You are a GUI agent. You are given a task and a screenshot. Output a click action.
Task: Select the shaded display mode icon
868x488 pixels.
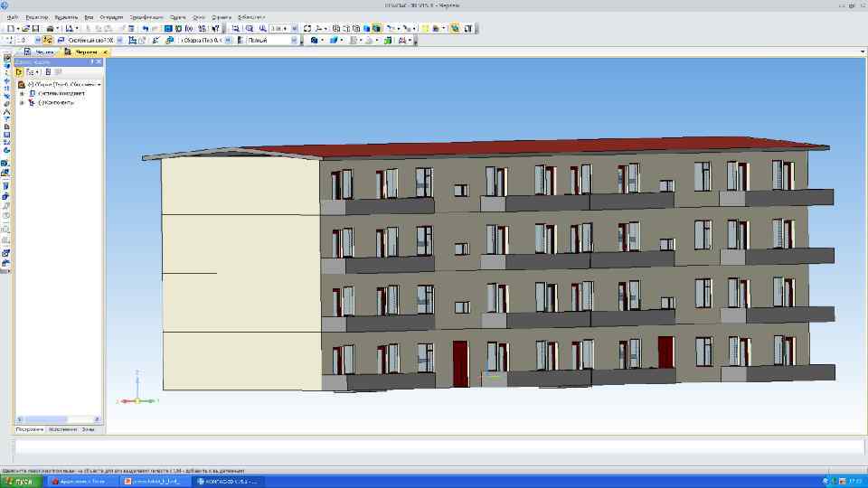[366, 28]
